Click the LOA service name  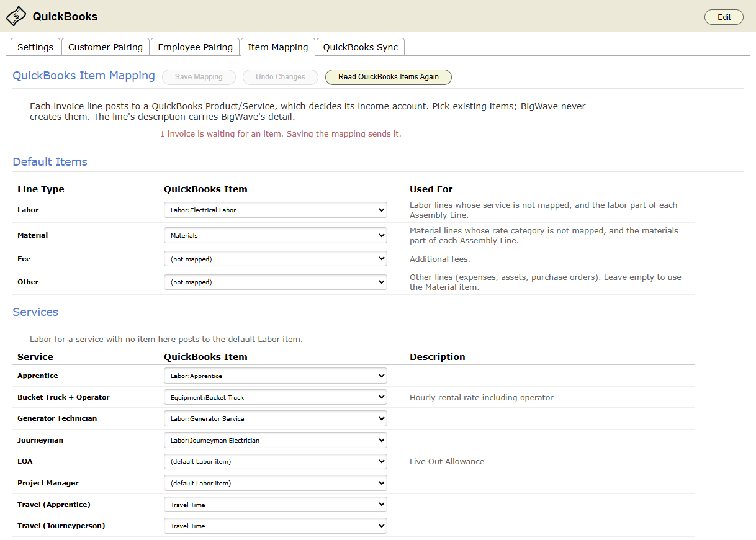coord(25,461)
